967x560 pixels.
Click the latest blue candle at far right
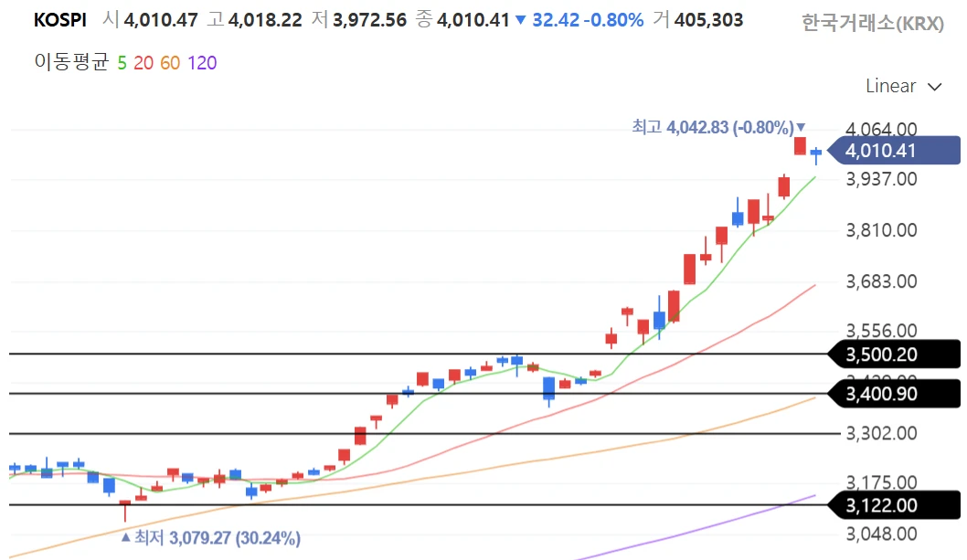click(x=816, y=153)
